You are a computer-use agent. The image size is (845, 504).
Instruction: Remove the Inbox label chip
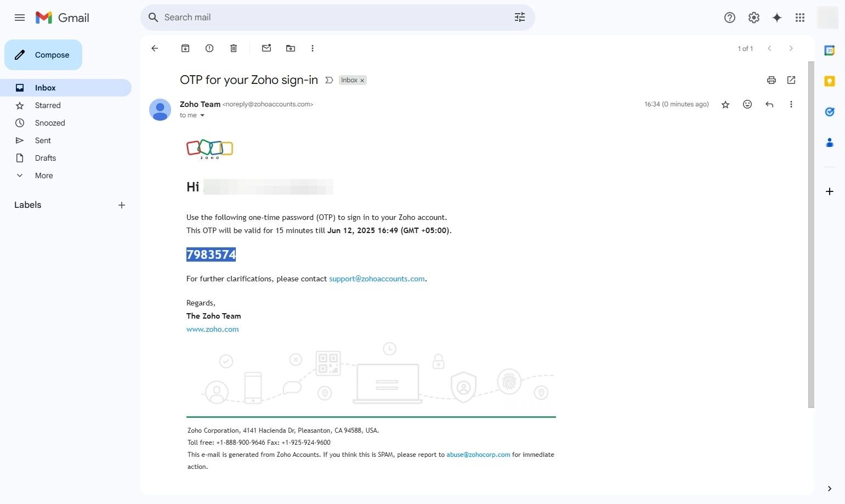click(x=362, y=81)
